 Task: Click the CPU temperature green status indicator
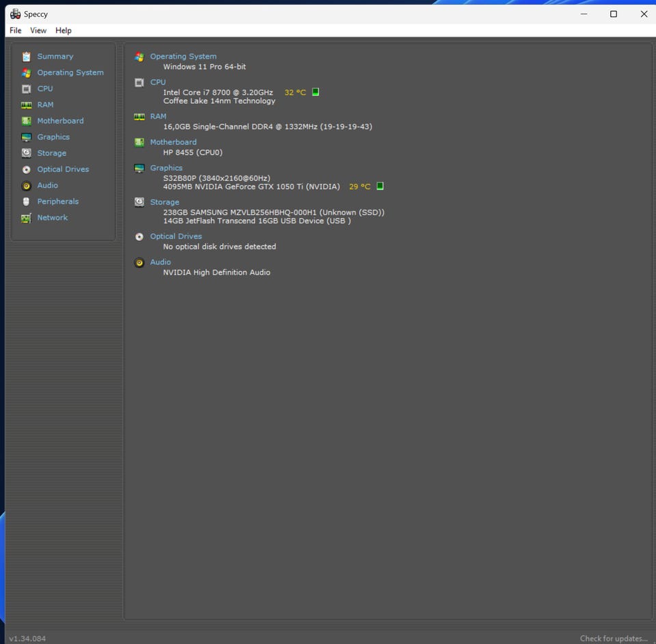pos(316,92)
